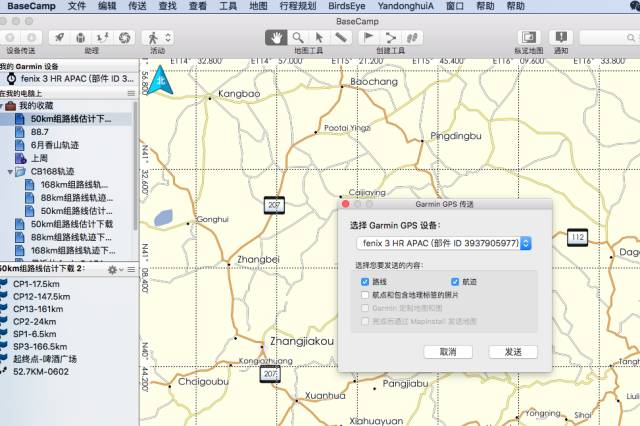This screenshot has height=426, width=640.
Task: Open the list options menu beside 在我的电脑上
Action: (131, 93)
